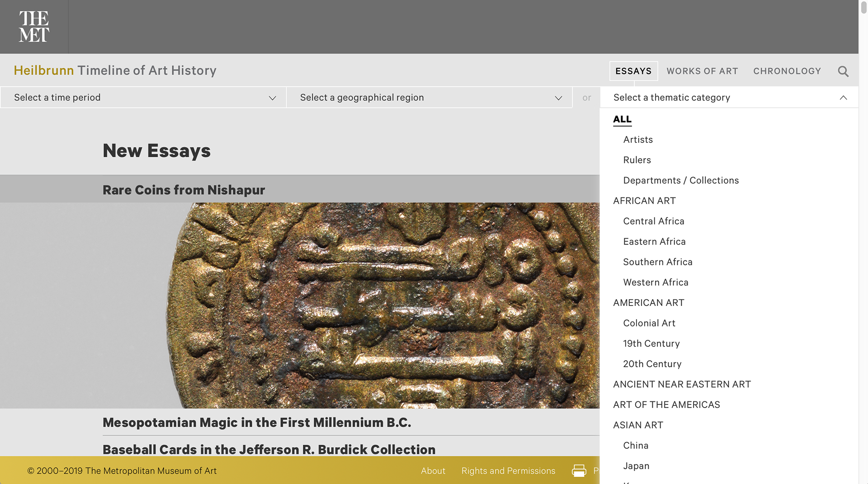Choose Eastern Africa subcategory
This screenshot has width=868, height=484.
(x=654, y=241)
